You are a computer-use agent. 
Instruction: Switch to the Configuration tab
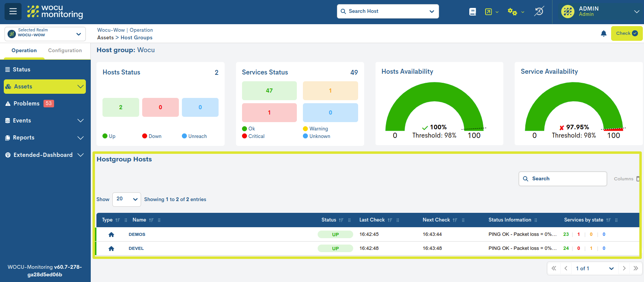click(65, 51)
